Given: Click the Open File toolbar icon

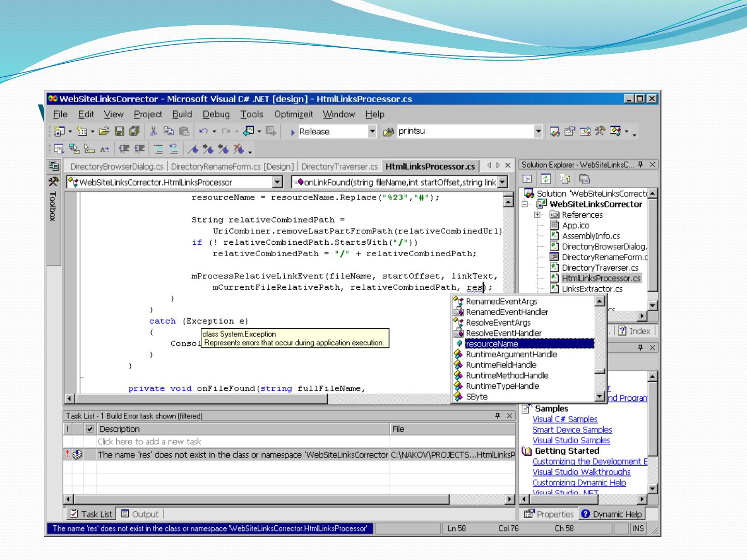Looking at the screenshot, I should pos(103,132).
